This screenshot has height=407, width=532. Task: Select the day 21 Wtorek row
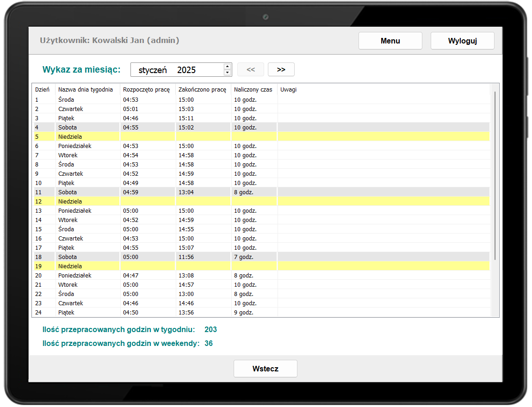pos(261,284)
